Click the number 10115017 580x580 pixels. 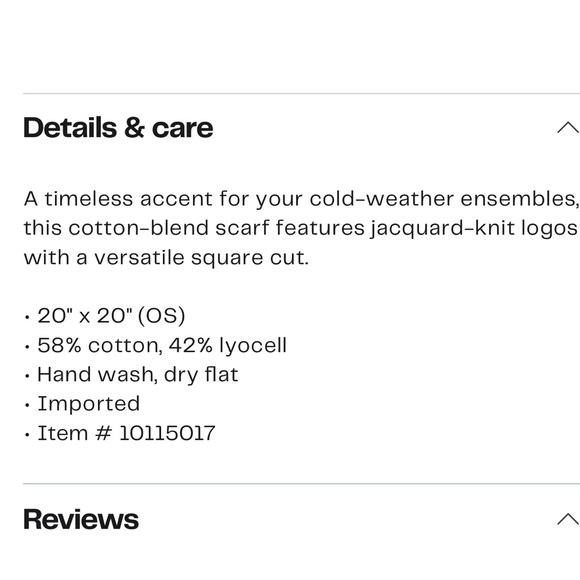click(167, 433)
